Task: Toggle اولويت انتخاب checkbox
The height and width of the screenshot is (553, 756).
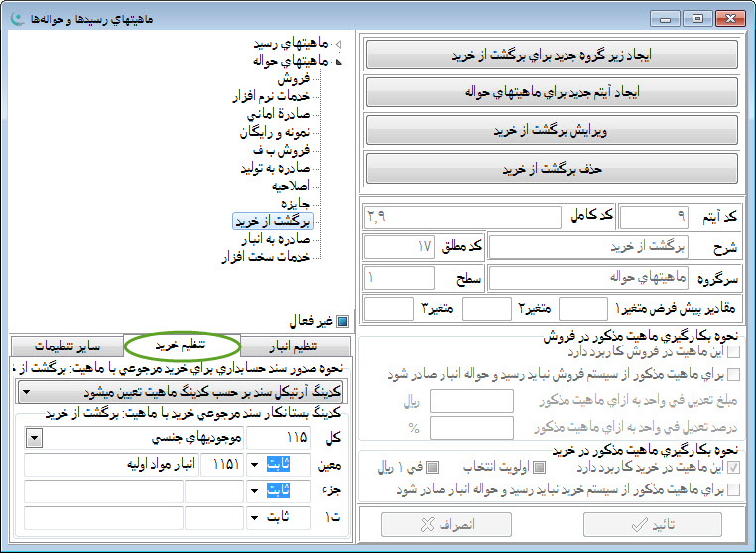Action: (x=541, y=467)
